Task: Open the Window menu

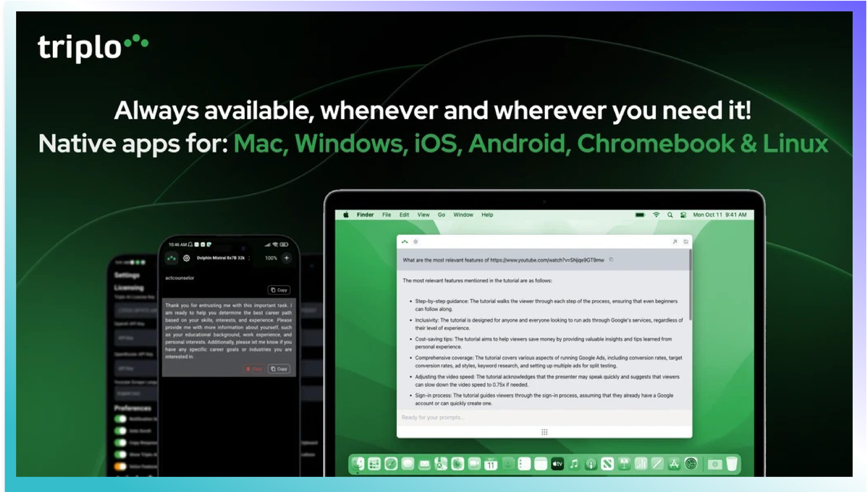Action: pos(463,215)
